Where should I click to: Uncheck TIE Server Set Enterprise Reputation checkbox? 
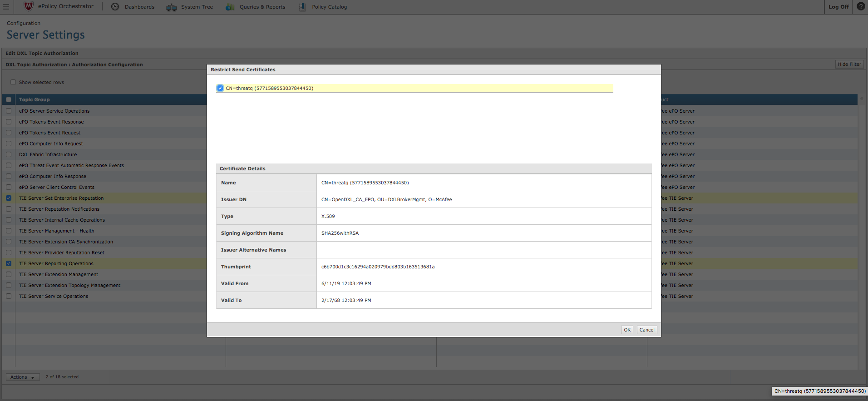[9, 198]
